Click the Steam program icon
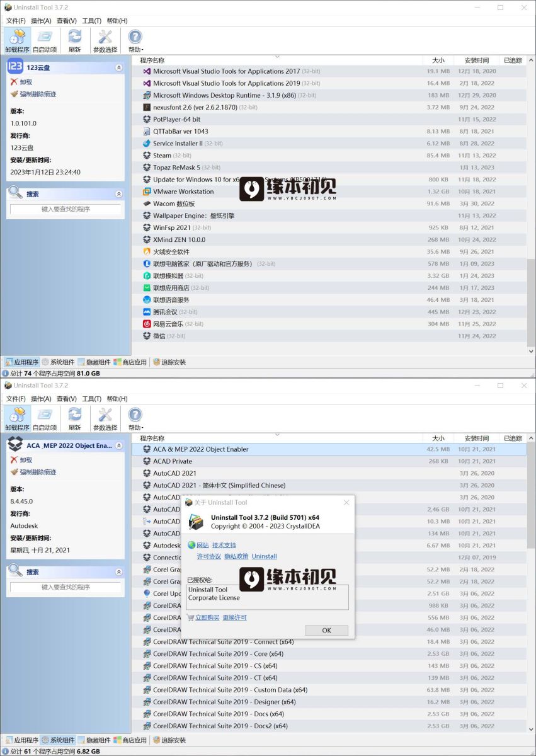 [147, 156]
